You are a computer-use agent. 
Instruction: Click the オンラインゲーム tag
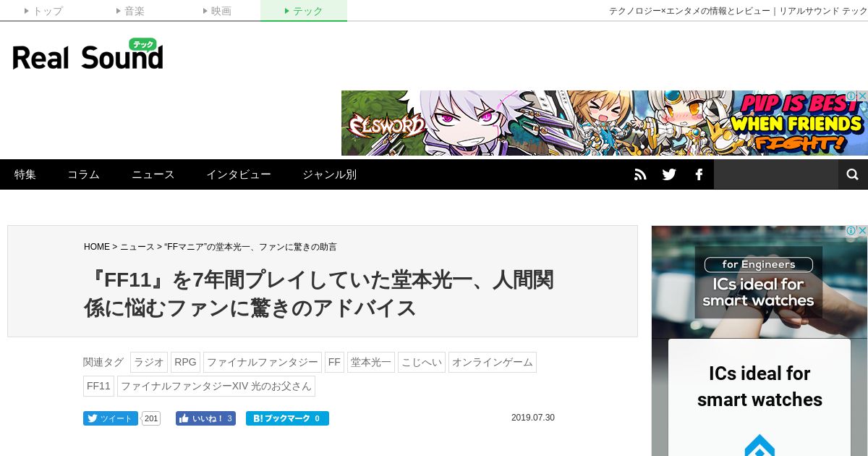tap(493, 362)
